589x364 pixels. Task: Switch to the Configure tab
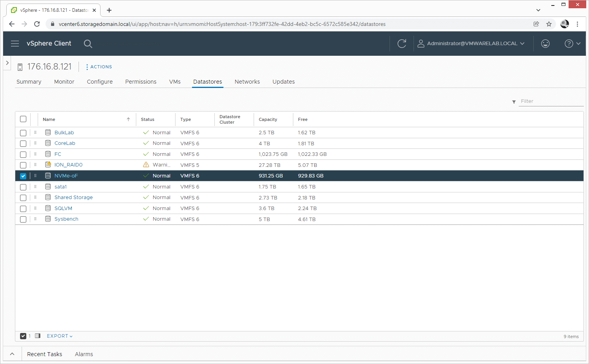(100, 82)
